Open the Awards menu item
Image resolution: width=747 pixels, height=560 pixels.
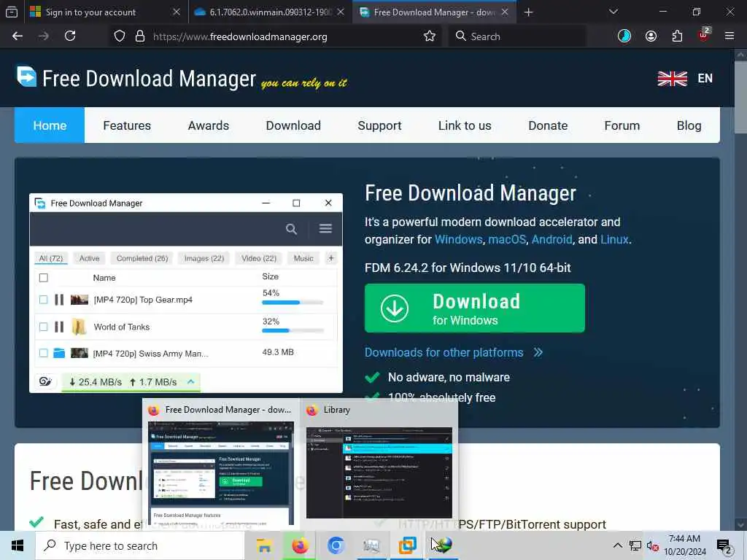208,125
